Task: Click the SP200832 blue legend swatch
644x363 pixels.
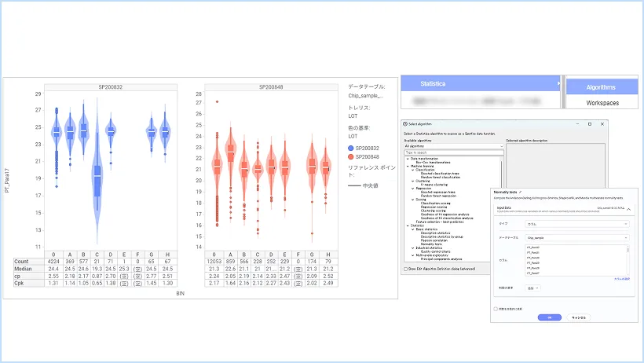Action: (351, 148)
